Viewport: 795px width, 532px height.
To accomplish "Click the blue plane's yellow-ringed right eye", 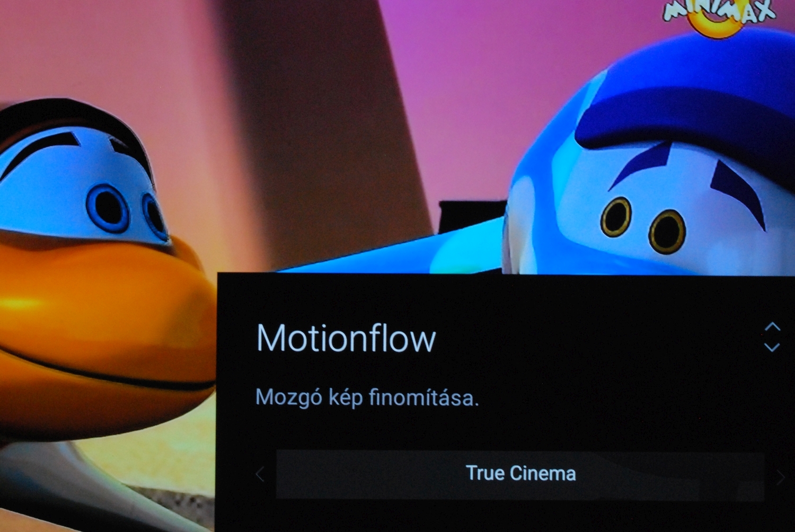I will click(667, 232).
